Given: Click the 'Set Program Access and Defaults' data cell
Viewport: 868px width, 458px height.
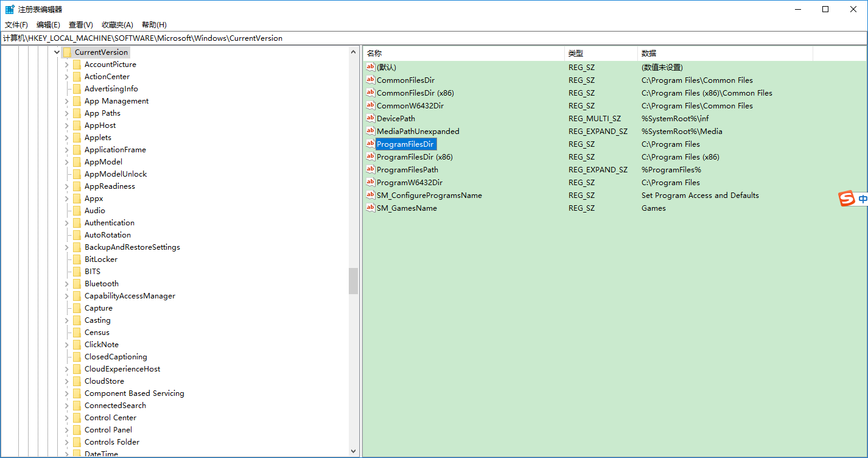Looking at the screenshot, I should tap(700, 195).
